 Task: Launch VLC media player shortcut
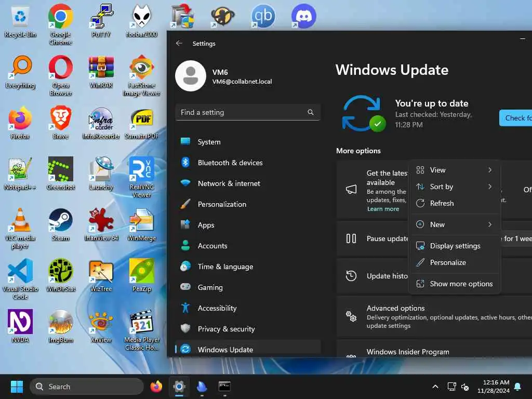[x=20, y=228]
